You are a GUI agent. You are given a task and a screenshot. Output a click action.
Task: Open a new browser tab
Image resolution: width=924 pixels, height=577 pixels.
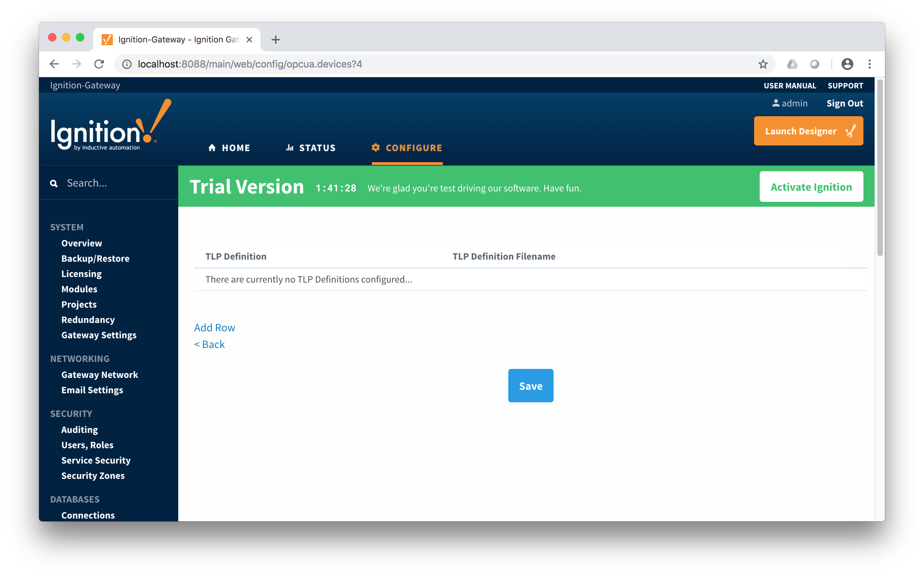275,39
